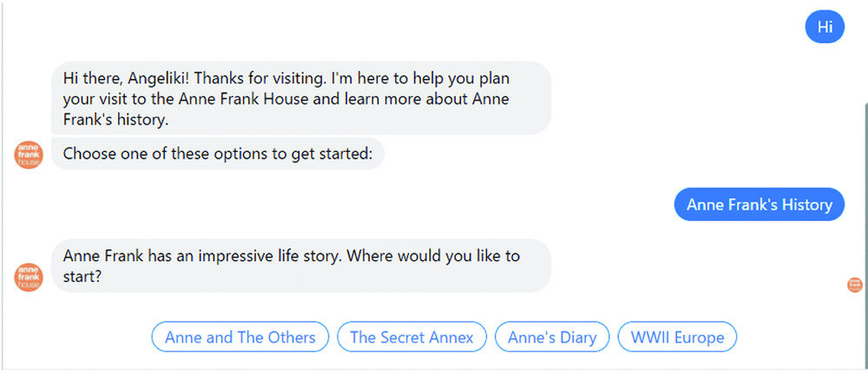Image resolution: width=868 pixels, height=373 pixels.
Task: Click the 'Anne Frank has an impressive life story' bubble
Action: click(300, 265)
